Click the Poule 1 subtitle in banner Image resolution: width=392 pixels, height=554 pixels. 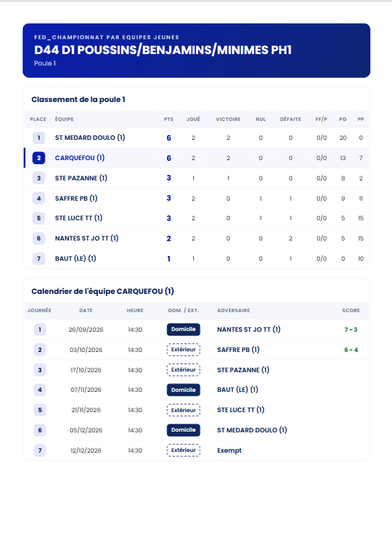click(x=45, y=64)
